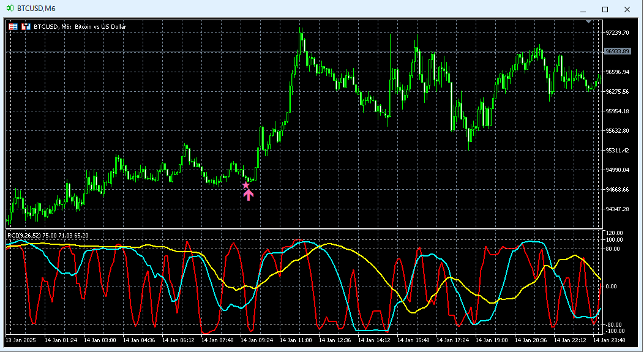Click the '14 Jan 23:48' time label
The width and height of the screenshot is (644, 352).
609,340
